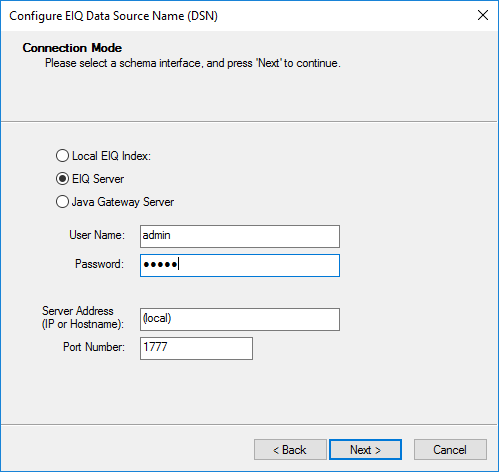The height and width of the screenshot is (472, 499).
Task: Click the 'Server Address (IP or Hostname):' label
Action: (x=83, y=318)
